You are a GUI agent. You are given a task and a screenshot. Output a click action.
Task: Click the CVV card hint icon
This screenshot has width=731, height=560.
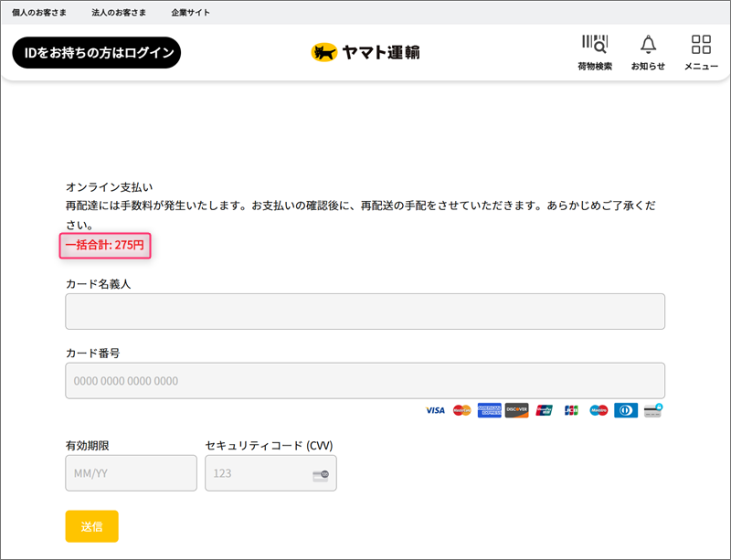(321, 476)
